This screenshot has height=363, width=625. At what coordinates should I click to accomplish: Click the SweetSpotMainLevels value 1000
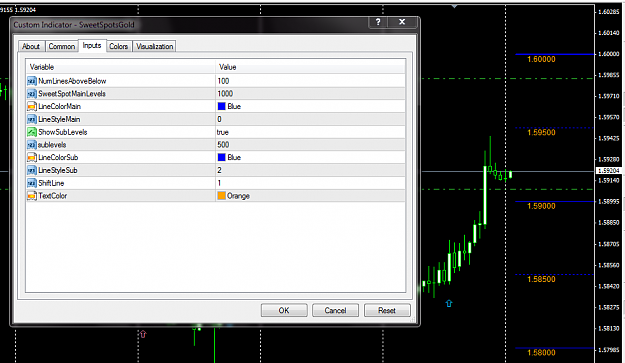(x=225, y=94)
